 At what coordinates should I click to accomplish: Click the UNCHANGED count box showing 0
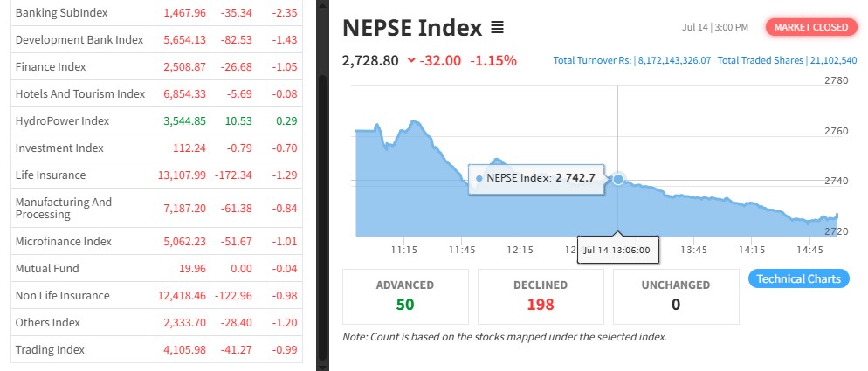(676, 296)
